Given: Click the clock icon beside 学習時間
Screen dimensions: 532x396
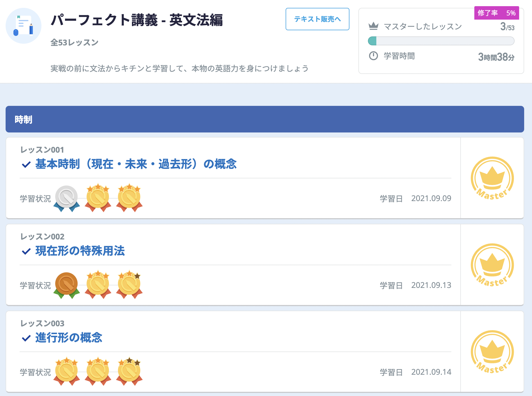Looking at the screenshot, I should tap(374, 56).
